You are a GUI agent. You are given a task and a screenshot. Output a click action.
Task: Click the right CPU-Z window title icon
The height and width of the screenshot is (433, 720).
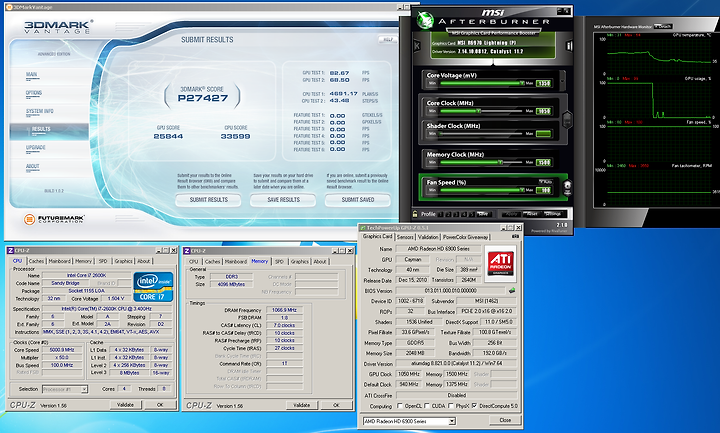(x=187, y=251)
